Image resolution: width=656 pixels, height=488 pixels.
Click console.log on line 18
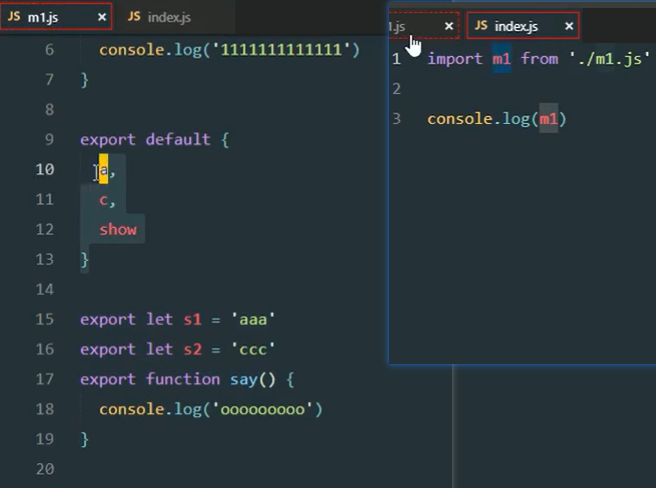click(150, 409)
